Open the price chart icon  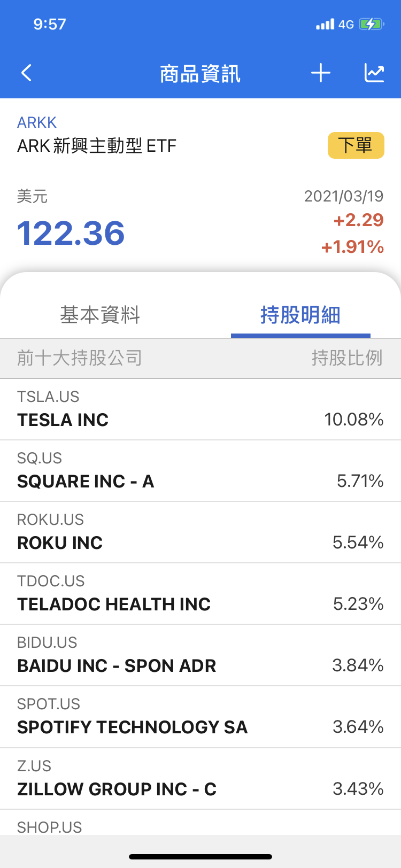[x=374, y=73]
